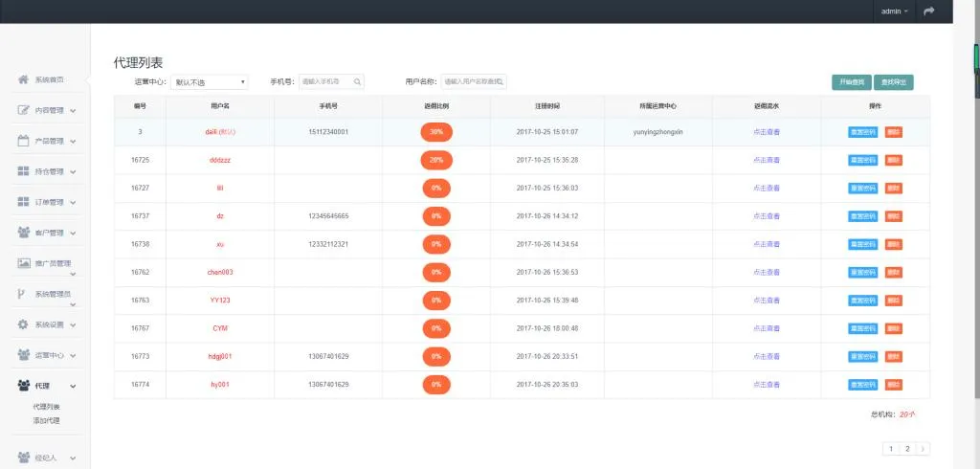Delete the YY123 agent row
The width and height of the screenshot is (980, 469).
[x=894, y=301]
